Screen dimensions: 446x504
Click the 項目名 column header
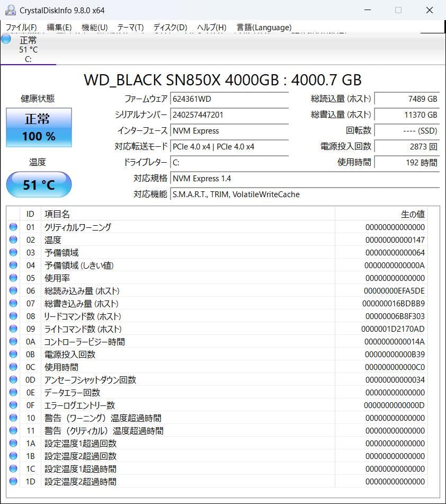point(188,214)
